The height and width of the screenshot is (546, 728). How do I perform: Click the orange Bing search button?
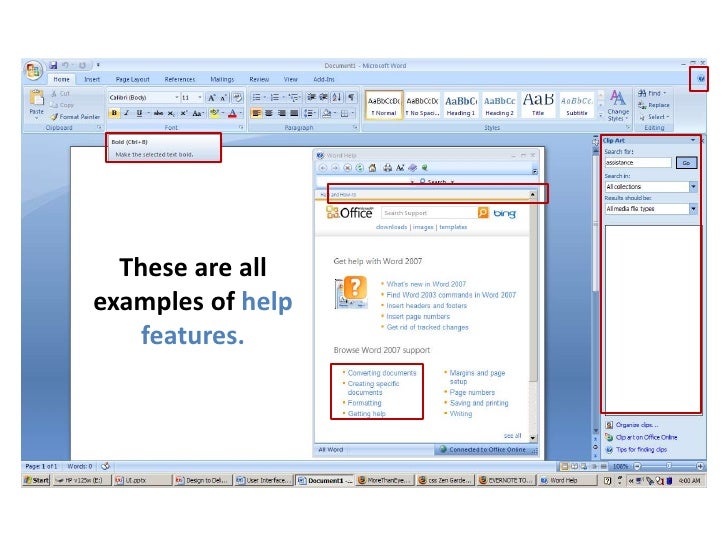point(483,213)
